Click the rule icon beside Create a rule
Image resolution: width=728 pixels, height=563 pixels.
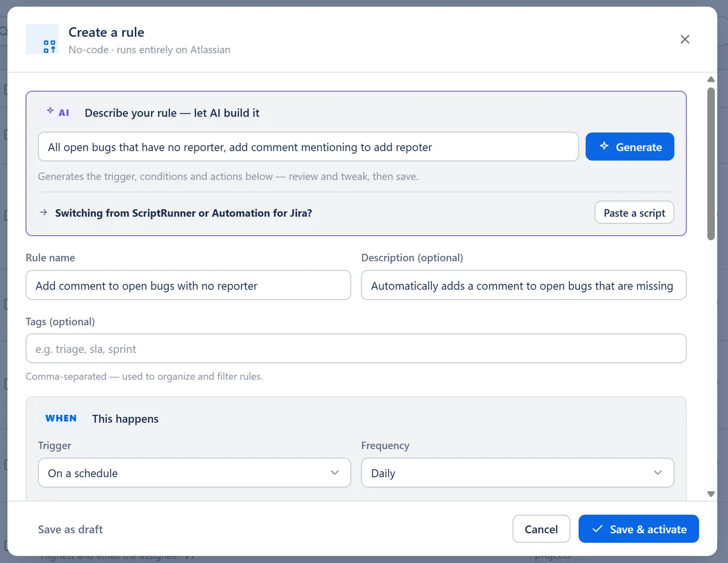click(42, 40)
